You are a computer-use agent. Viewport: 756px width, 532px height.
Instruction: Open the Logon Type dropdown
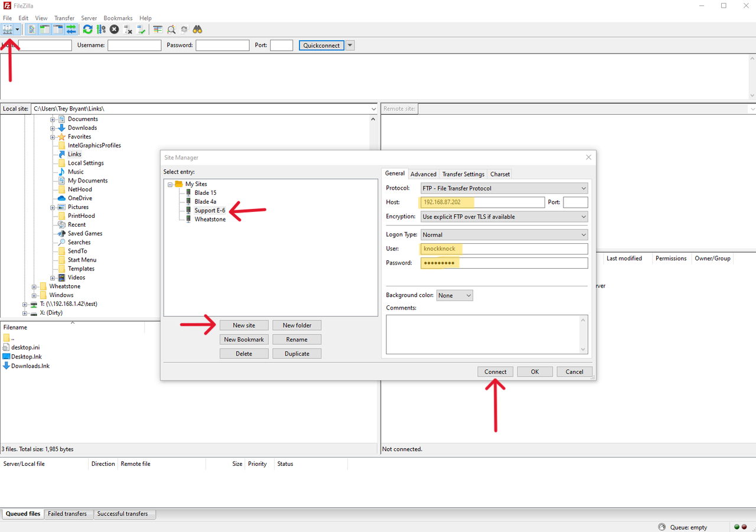[504, 234]
